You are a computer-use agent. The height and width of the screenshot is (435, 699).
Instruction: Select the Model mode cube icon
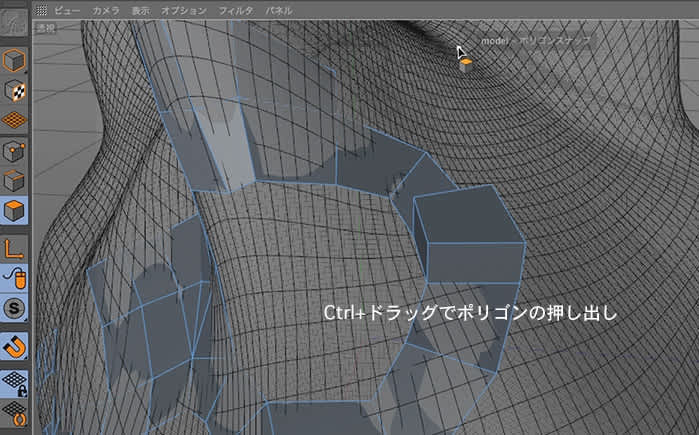pos(15,62)
